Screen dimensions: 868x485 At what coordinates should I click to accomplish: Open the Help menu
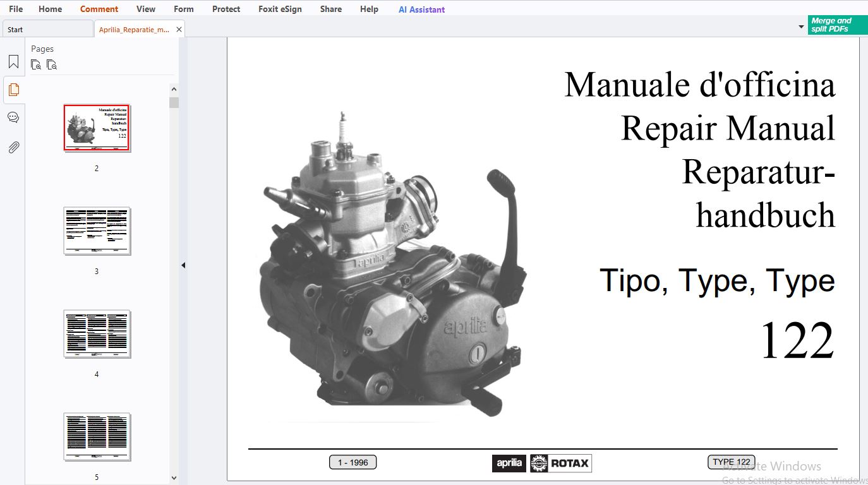pos(369,9)
